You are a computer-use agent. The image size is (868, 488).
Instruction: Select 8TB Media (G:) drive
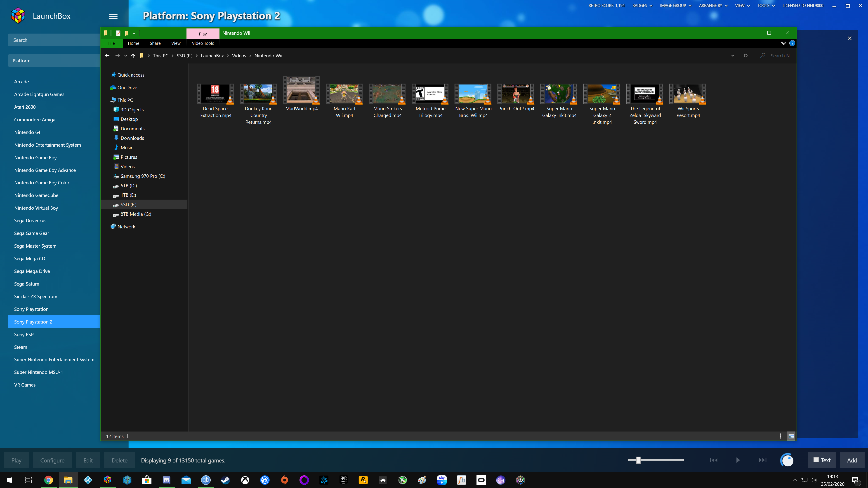[x=136, y=214]
